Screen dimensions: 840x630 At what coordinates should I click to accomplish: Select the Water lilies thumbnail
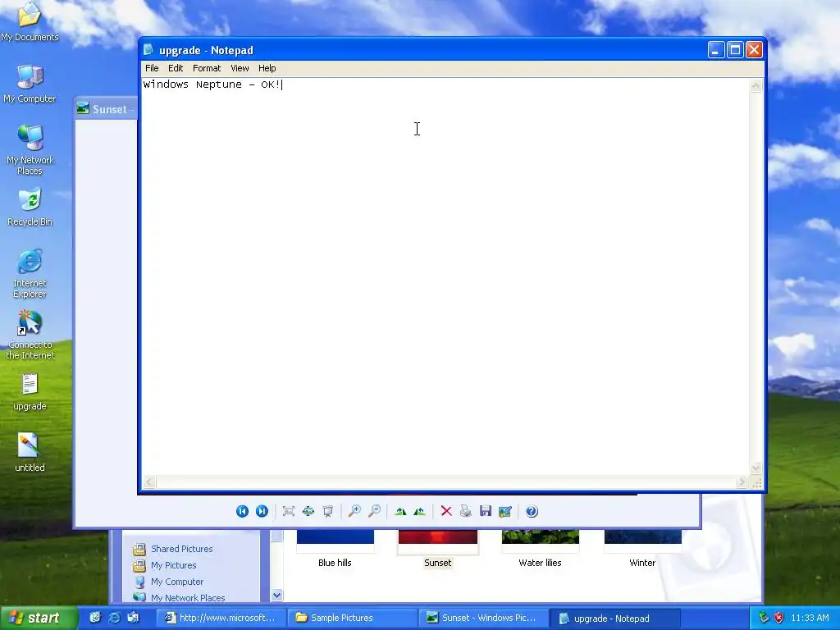pos(540,549)
